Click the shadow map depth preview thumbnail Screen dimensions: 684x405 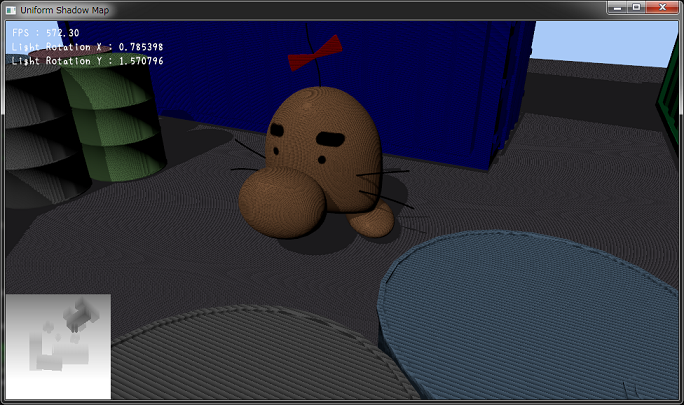[58, 346]
